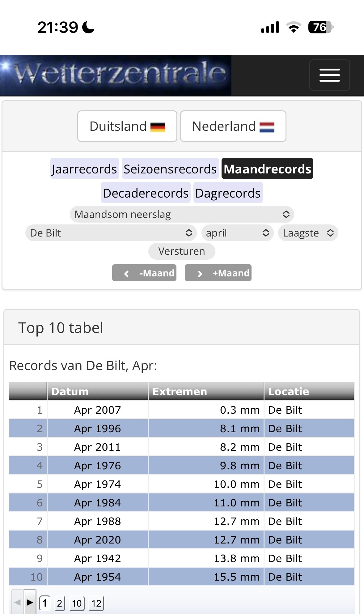Go to page 2 of results
The width and height of the screenshot is (364, 614).
tap(60, 603)
